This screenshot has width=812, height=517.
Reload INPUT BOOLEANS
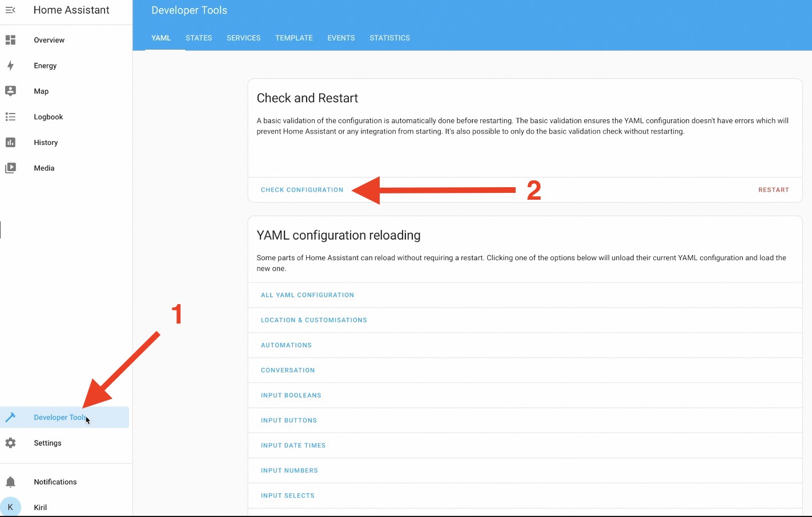(x=291, y=395)
